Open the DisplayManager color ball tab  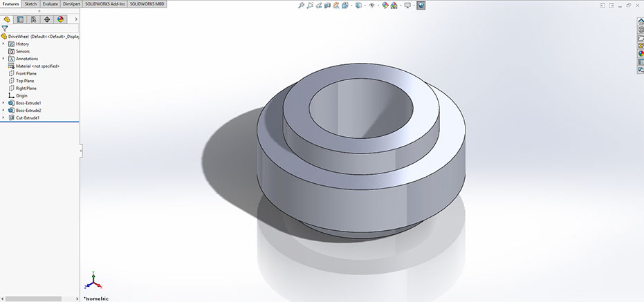point(59,19)
